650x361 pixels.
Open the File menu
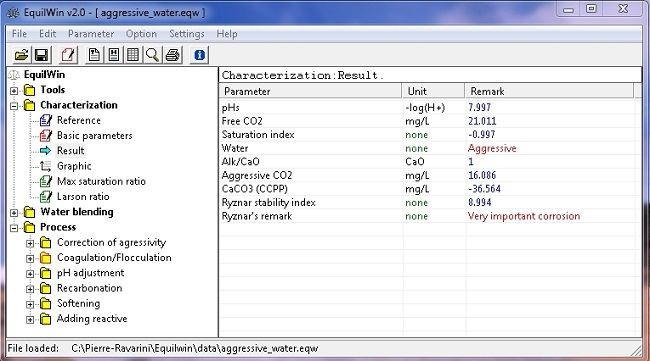(x=19, y=34)
